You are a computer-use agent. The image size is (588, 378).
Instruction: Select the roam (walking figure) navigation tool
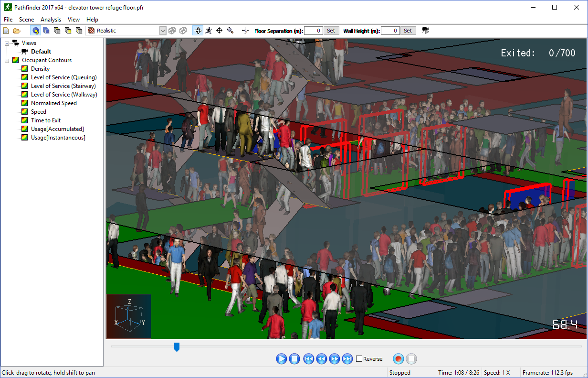tap(209, 31)
